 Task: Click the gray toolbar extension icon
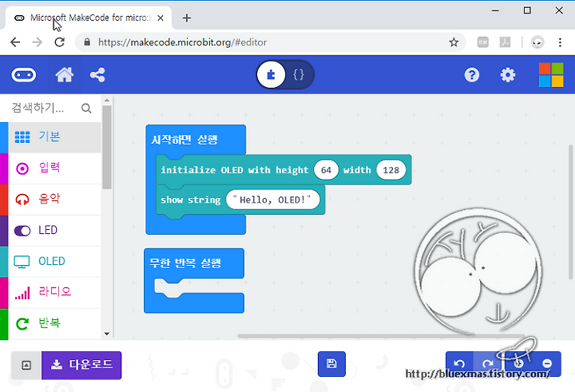point(482,42)
